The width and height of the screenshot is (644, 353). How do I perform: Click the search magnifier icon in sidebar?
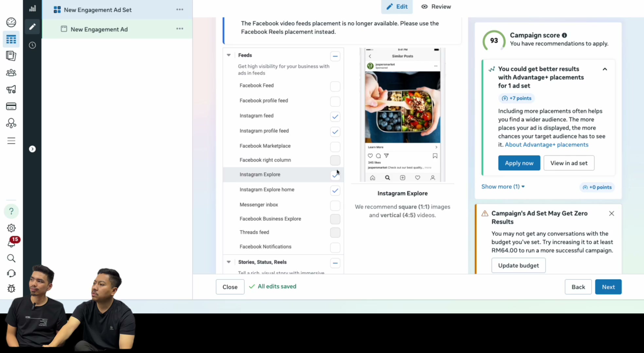click(11, 258)
